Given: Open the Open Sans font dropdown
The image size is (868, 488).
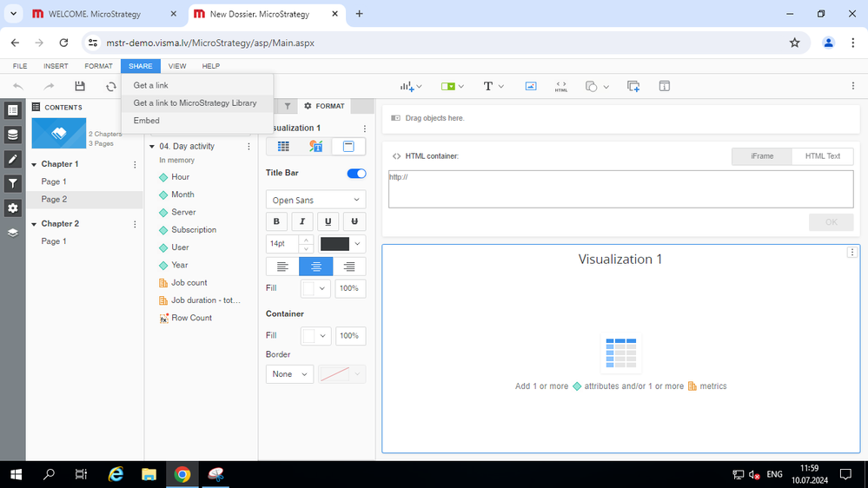Looking at the screenshot, I should (x=315, y=200).
